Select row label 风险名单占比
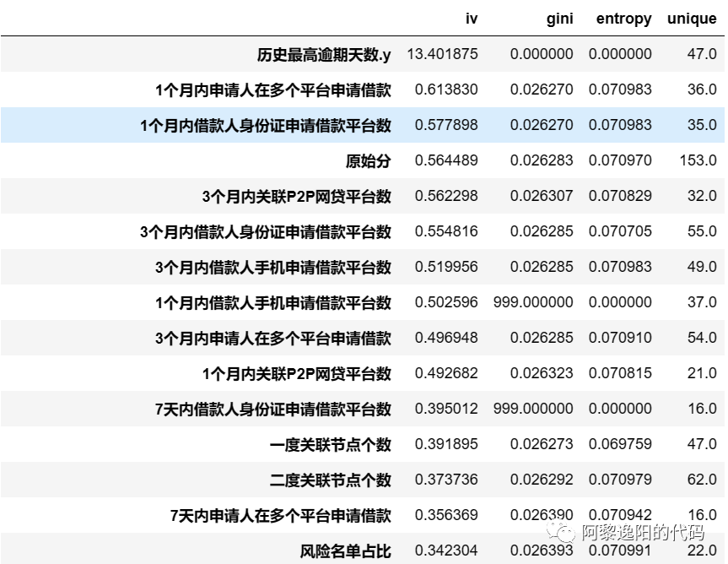This screenshot has height=564, width=728. (345, 551)
